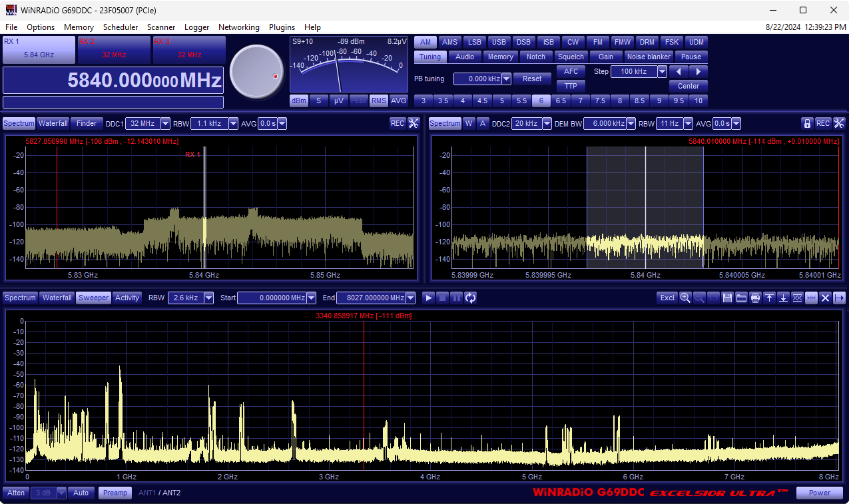Click the sweeper repeat loop icon
849x504 pixels.
470,298
